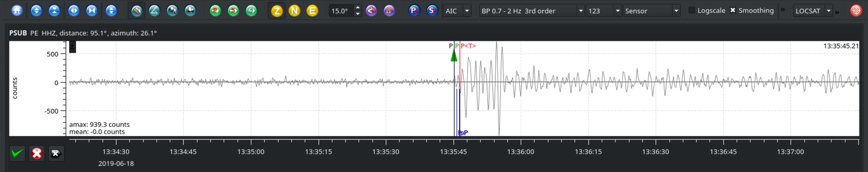The image size is (868, 172).
Task: Click the purple station search icon
Action: click(389, 11)
